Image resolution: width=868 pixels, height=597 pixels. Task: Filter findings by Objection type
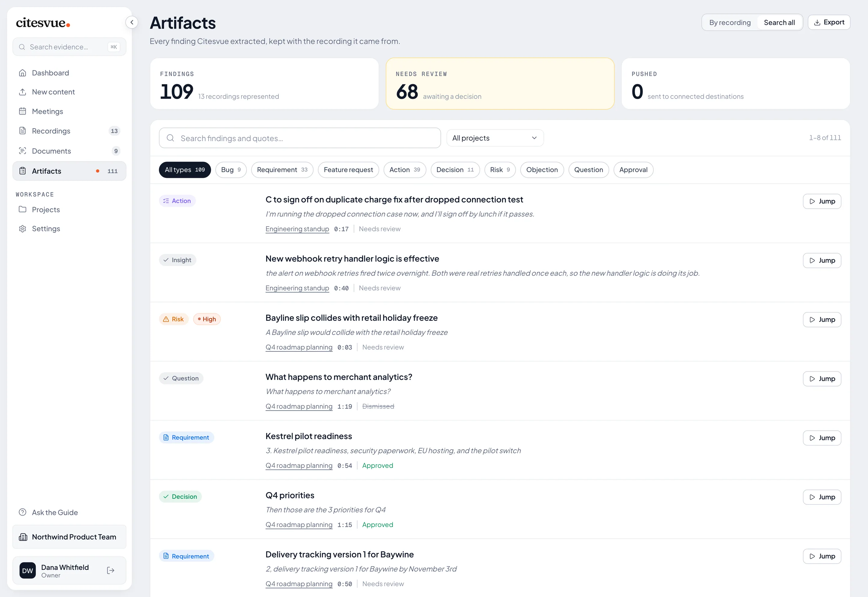point(542,170)
